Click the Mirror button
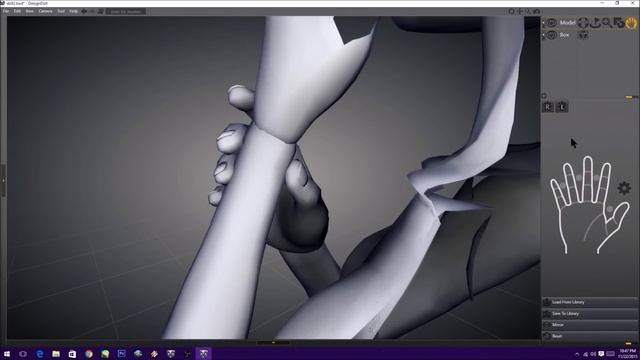Screen dimensions: 640x360 click(x=590, y=325)
